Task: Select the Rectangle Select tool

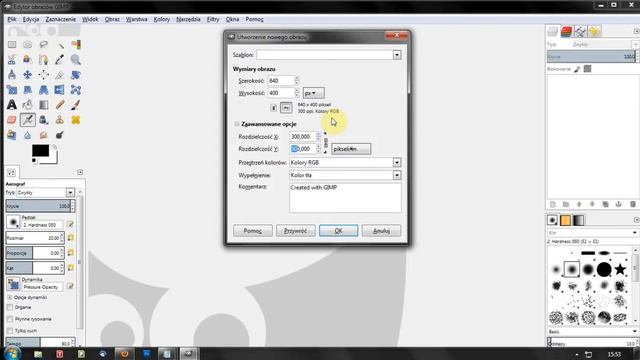Action: [x=12, y=44]
